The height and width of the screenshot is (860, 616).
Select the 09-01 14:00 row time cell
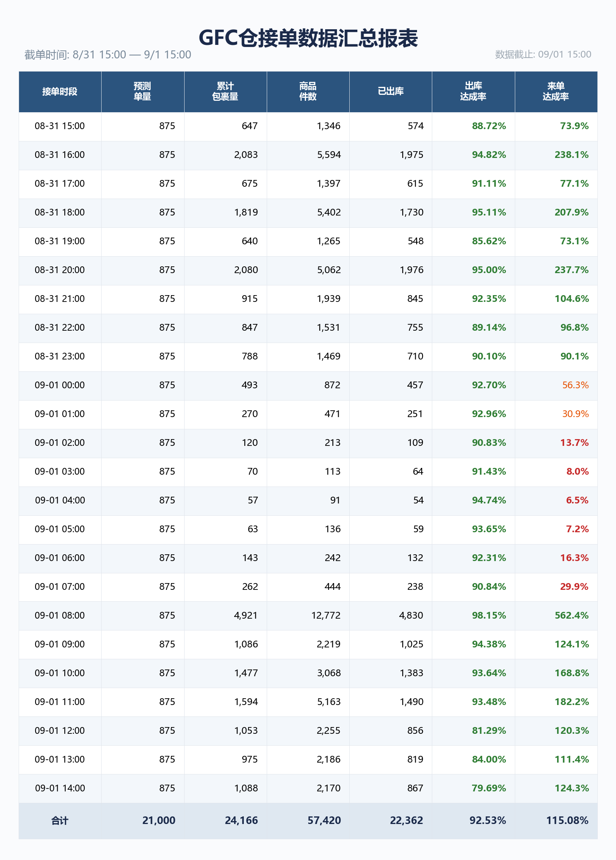(60, 788)
